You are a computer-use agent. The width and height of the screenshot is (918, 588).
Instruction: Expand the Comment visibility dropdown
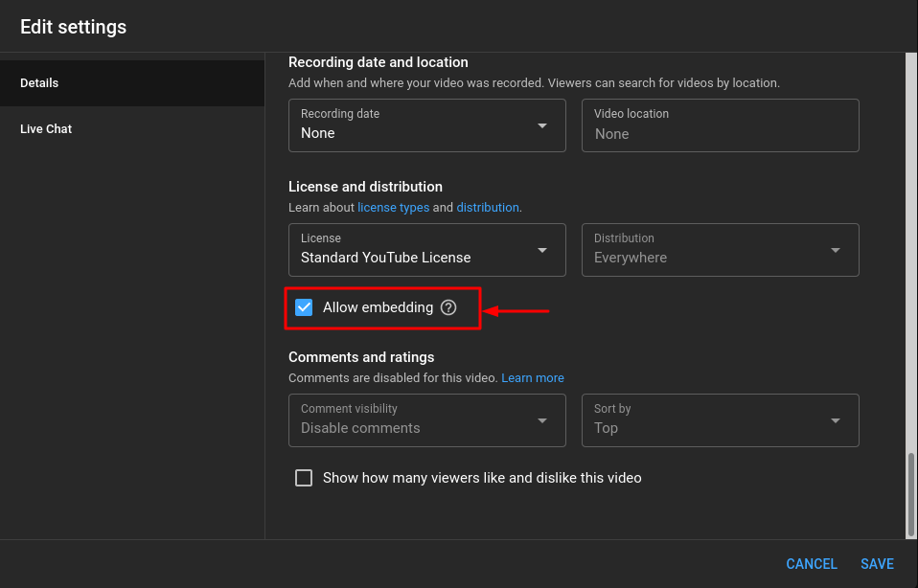(x=542, y=420)
